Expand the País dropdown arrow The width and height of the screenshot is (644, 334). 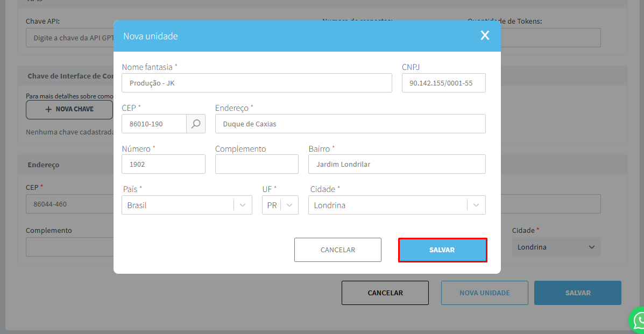click(243, 205)
